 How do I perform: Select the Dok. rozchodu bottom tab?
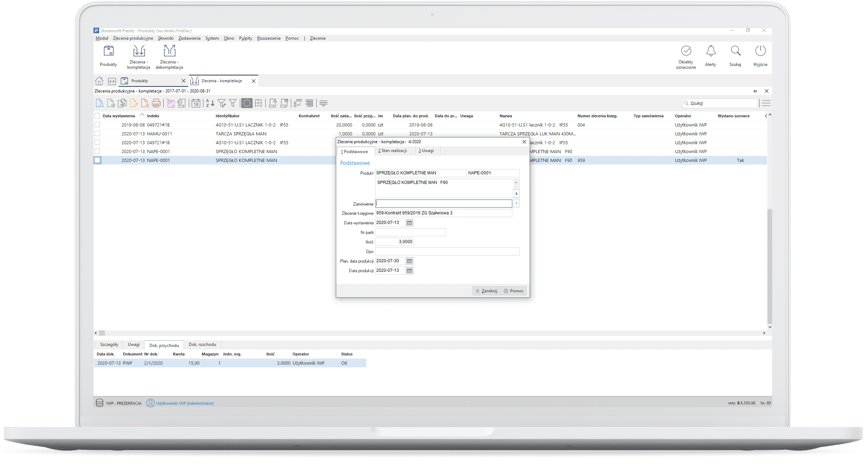tap(202, 345)
